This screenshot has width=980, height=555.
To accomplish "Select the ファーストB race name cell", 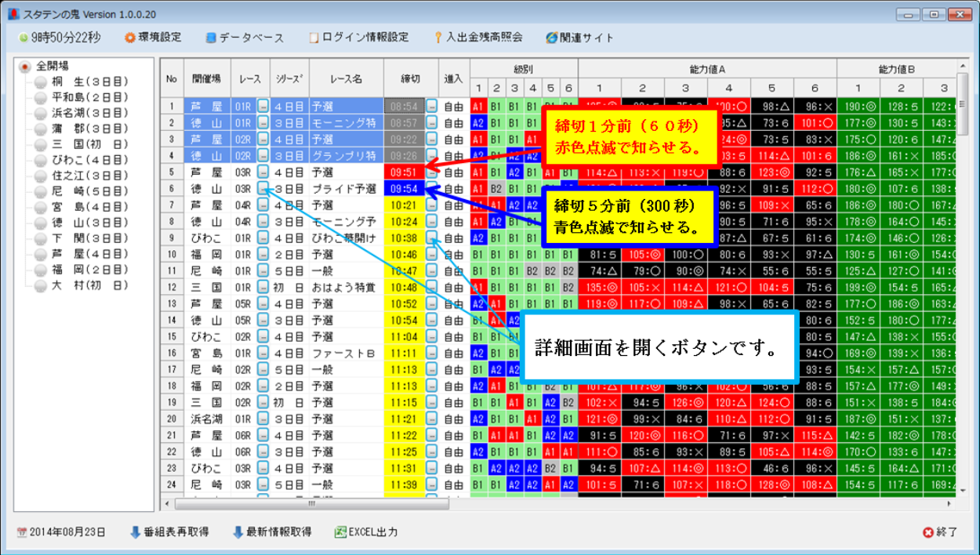I will click(x=346, y=353).
